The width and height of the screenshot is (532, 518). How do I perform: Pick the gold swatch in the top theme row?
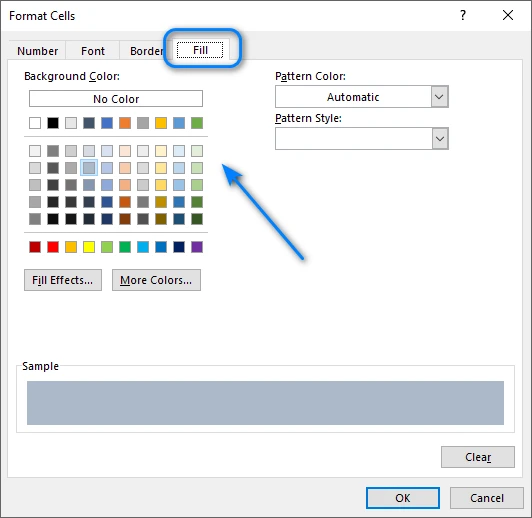pyautogui.click(x=161, y=123)
